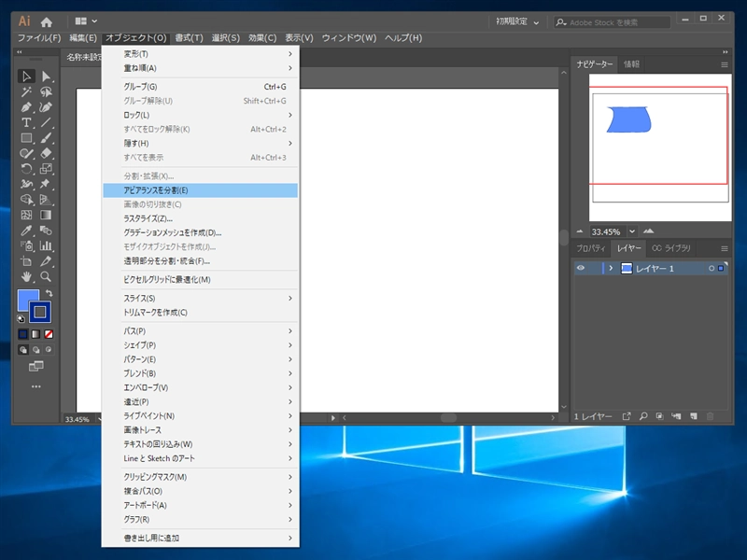This screenshot has width=747, height=560.
Task: Select the Eraser tool
Action: [x=46, y=153]
